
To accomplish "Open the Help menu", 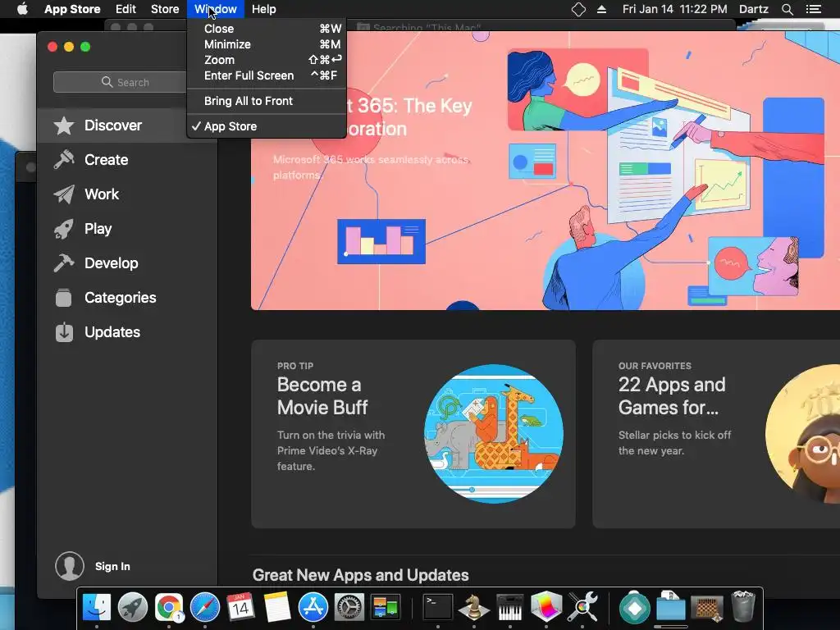I will pyautogui.click(x=263, y=9).
